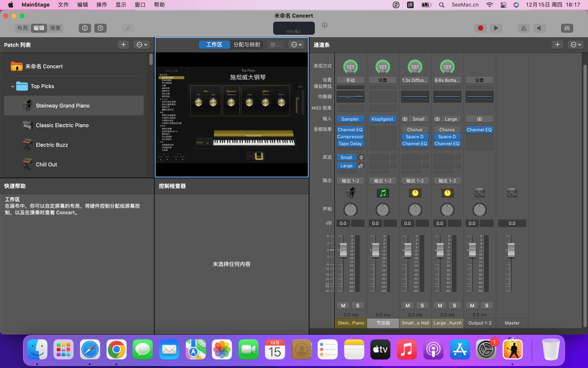Toggle the mixer channel strips icon
588x368 pixels.
pos(567,28)
